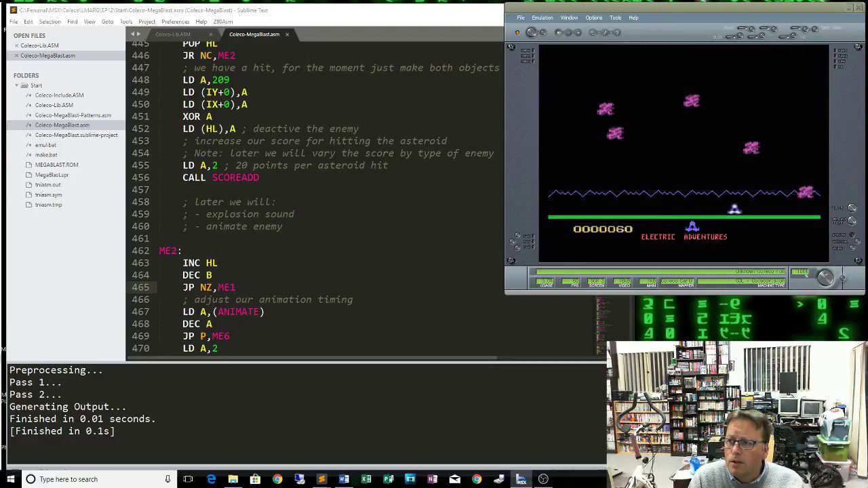Click the tab scroll right arrow

[139, 34]
